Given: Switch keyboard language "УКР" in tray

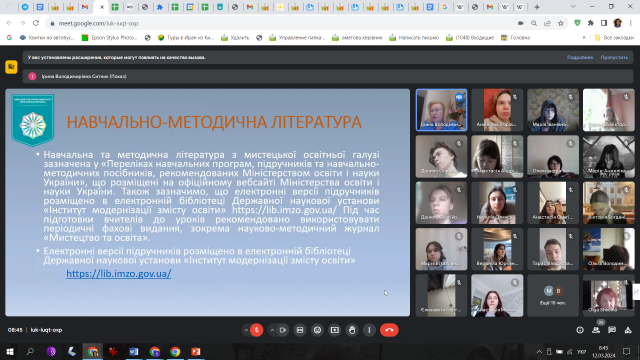Looking at the screenshot, I should (582, 351).
